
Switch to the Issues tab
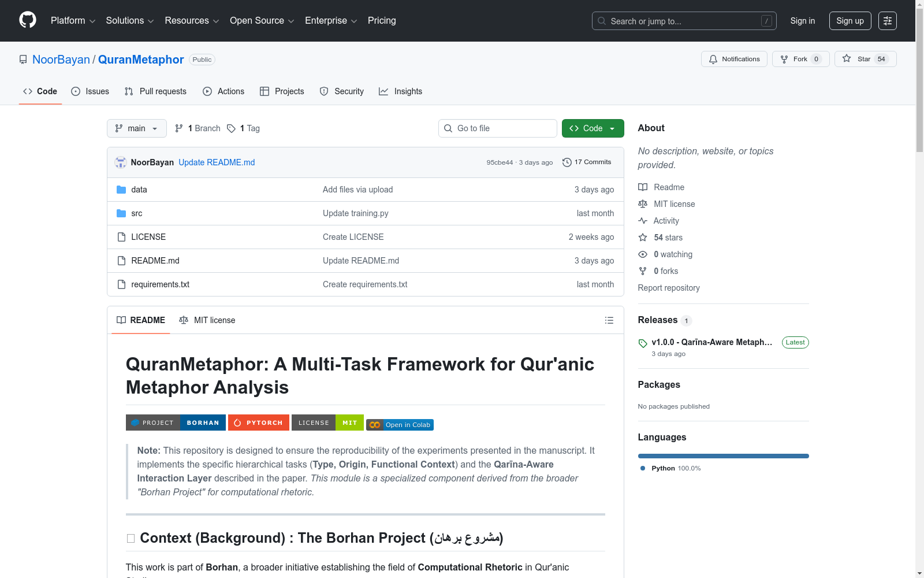tap(90, 91)
